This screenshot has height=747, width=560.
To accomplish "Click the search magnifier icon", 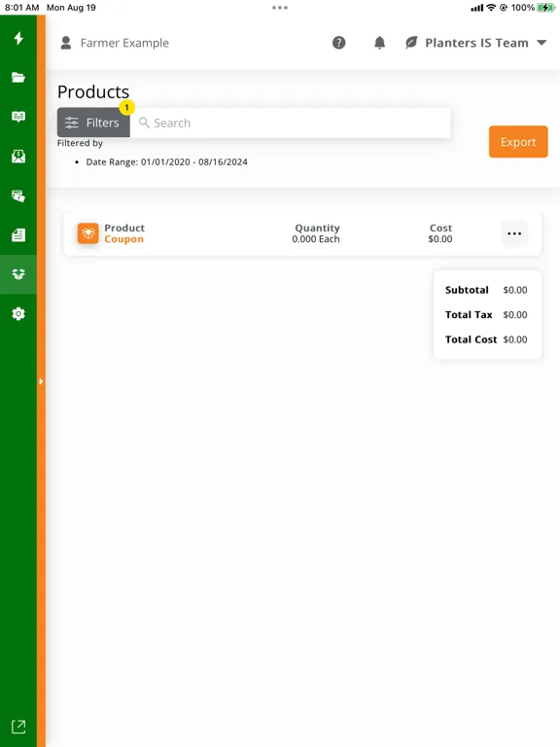I will pos(144,123).
